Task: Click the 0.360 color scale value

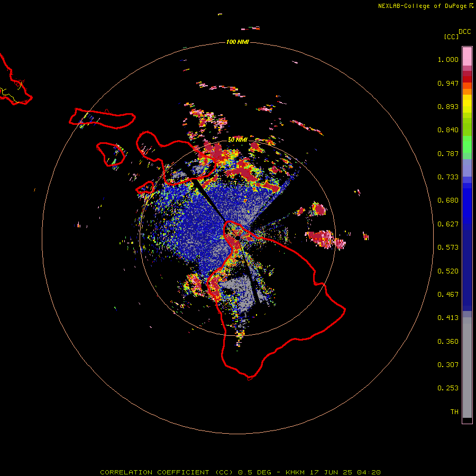Action: point(448,342)
